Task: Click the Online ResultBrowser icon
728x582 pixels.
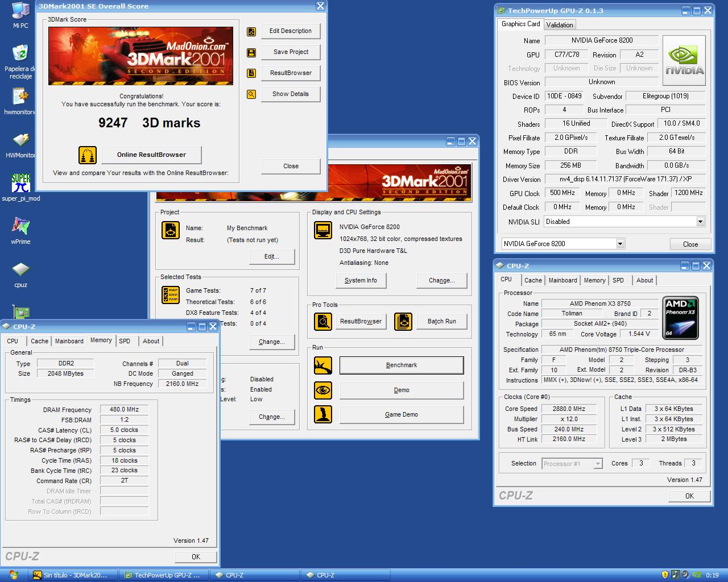Action: [x=87, y=155]
